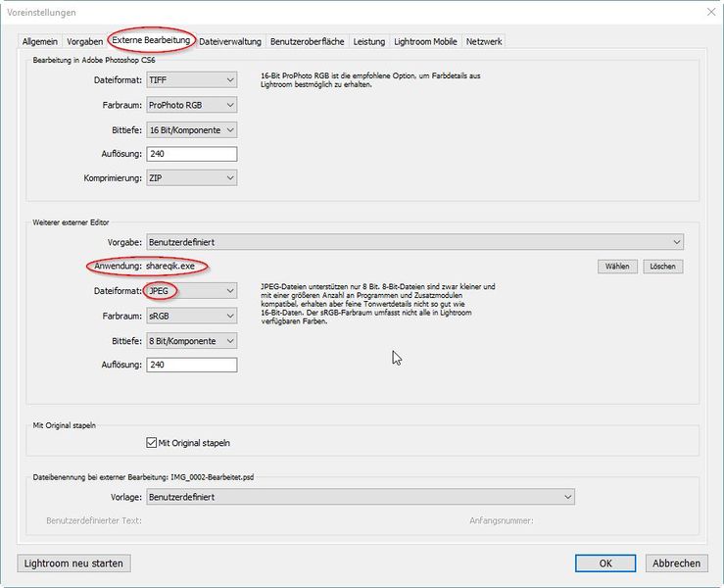This screenshot has height=588, width=724.
Task: Click the shareqik.exe application name
Action: [x=170, y=266]
